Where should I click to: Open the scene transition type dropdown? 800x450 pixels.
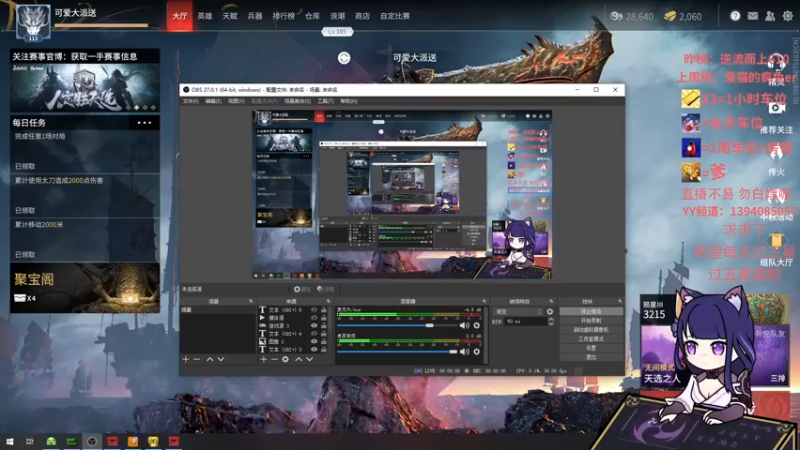point(518,311)
